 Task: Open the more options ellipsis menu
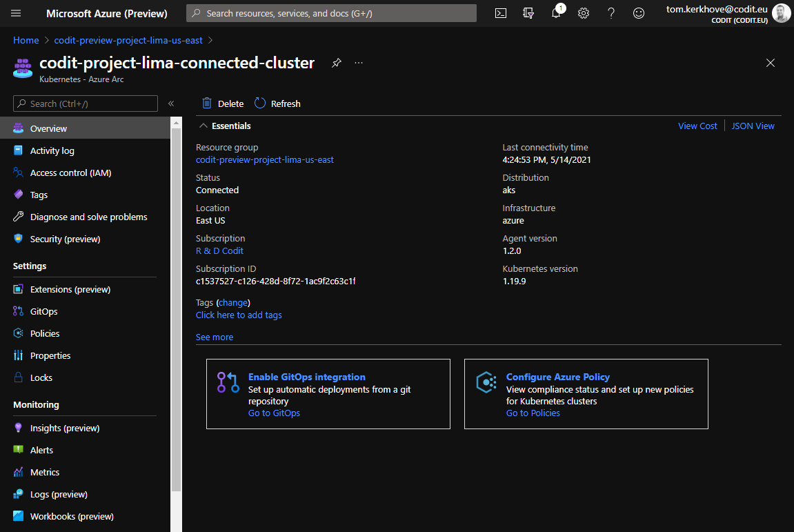tap(359, 63)
